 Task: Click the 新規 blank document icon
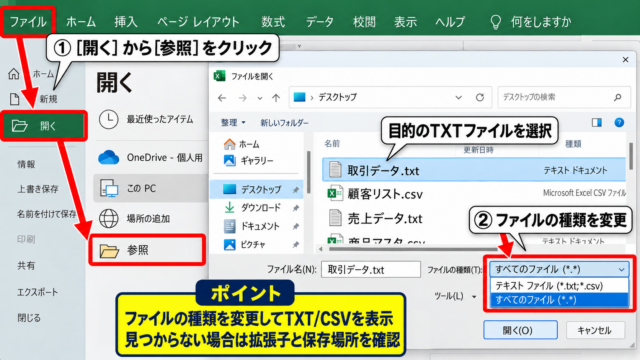(x=14, y=99)
